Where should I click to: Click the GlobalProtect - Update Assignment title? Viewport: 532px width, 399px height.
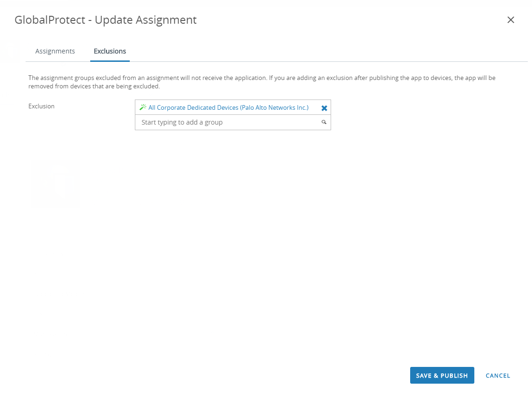click(x=106, y=20)
